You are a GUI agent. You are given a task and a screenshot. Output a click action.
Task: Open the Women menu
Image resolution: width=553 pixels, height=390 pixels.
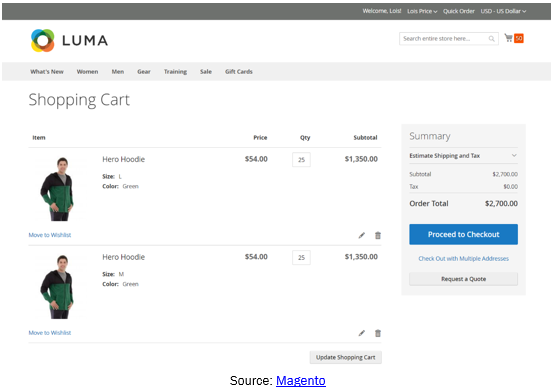87,72
